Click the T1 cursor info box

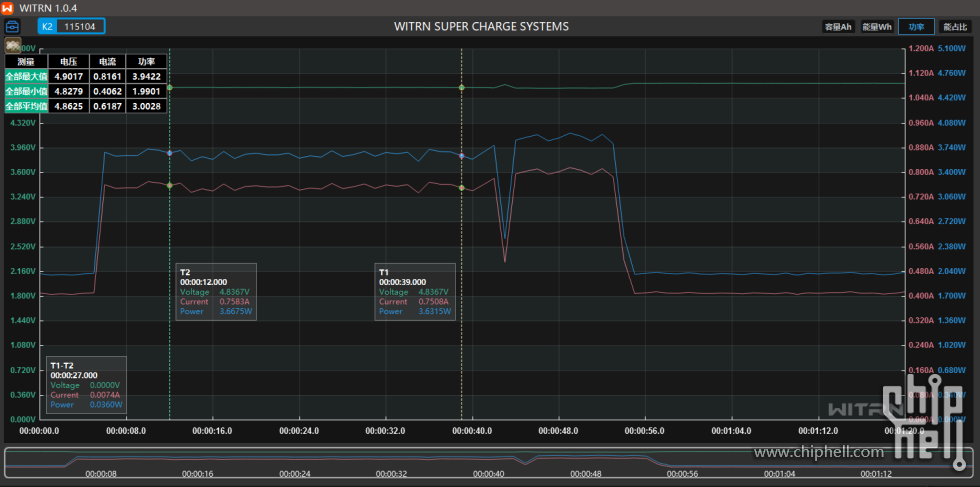pyautogui.click(x=415, y=292)
